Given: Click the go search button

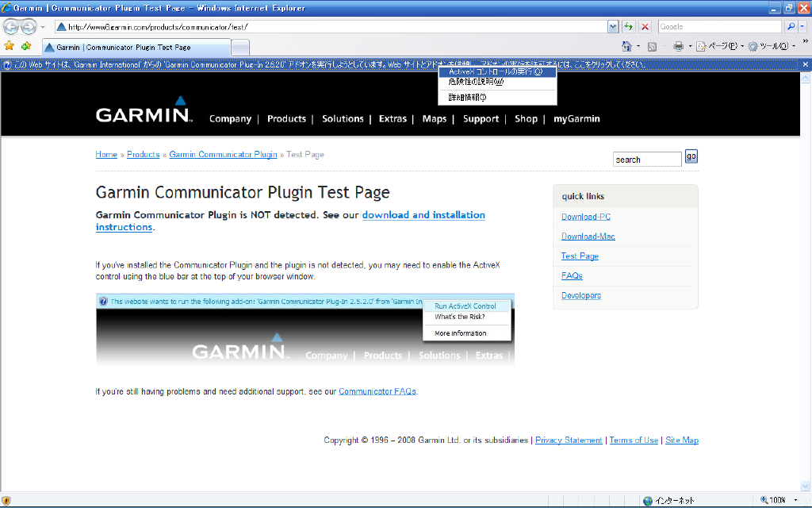Looking at the screenshot, I should [x=691, y=156].
